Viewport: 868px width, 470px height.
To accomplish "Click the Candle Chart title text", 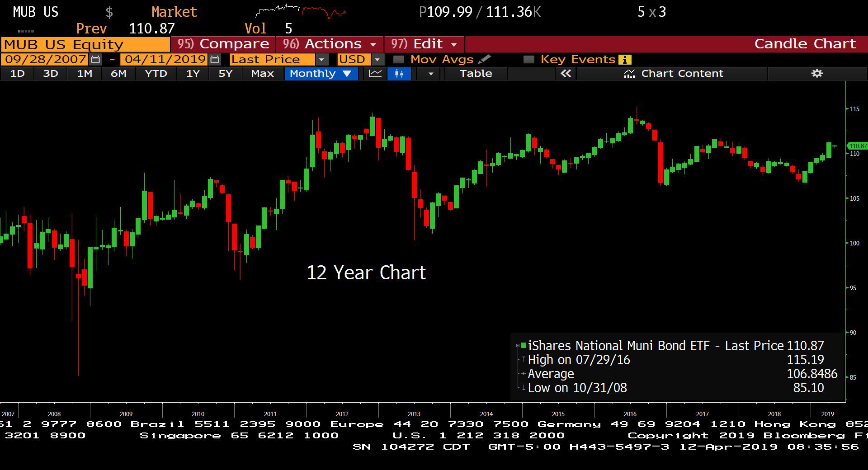I will pyautogui.click(x=805, y=44).
